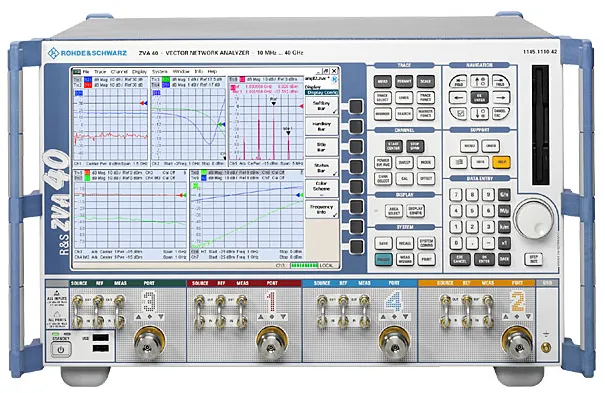Click the SCALE key in Trace section
605x393 pixels.
point(426,81)
